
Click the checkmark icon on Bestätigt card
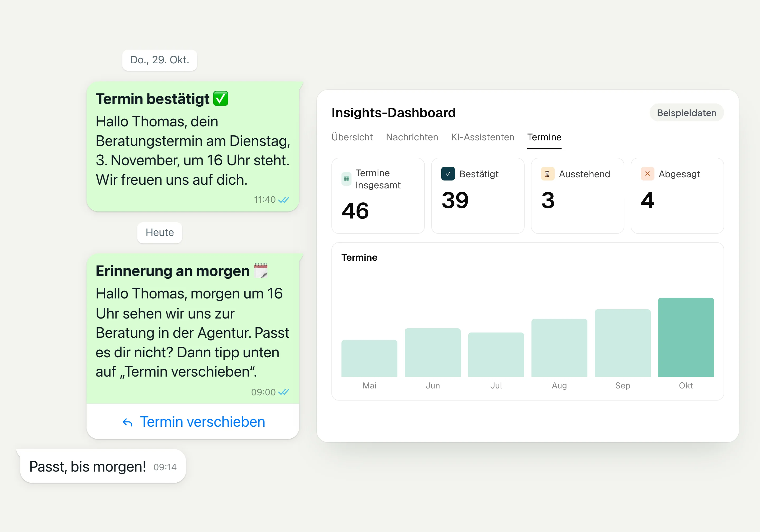point(448,174)
